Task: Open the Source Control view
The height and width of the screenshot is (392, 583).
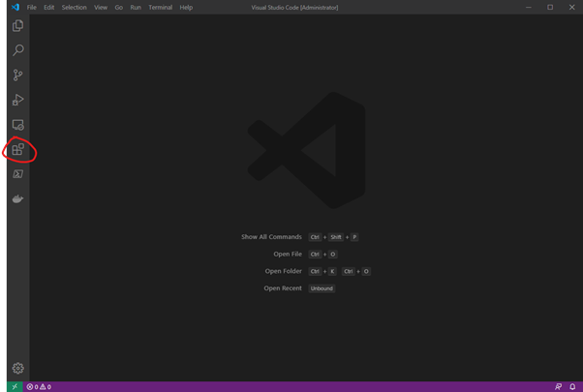Action: coord(17,75)
